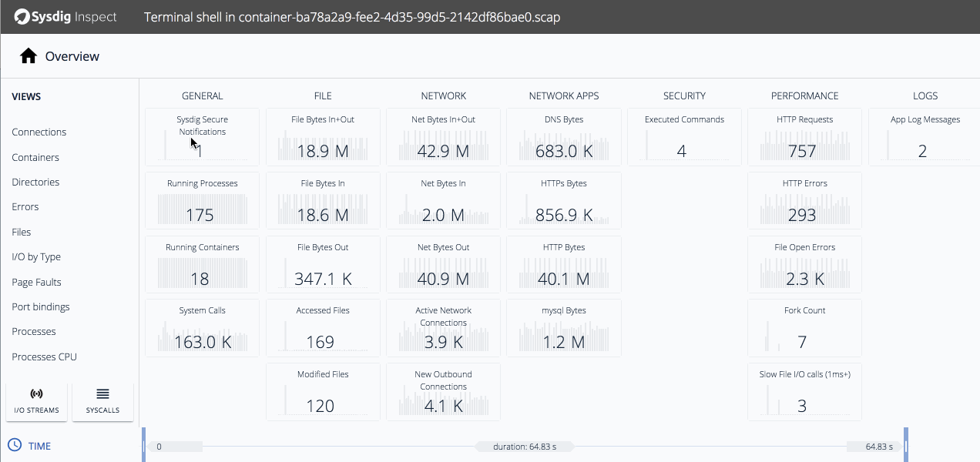Click the LOGS column heading
Image resolution: width=980 pixels, height=462 pixels.
pyautogui.click(x=925, y=96)
